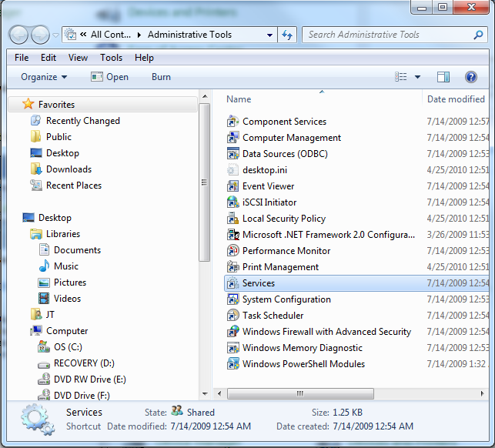Select the System Configuration icon
Image resolution: width=495 pixels, height=448 pixels.
(233, 299)
